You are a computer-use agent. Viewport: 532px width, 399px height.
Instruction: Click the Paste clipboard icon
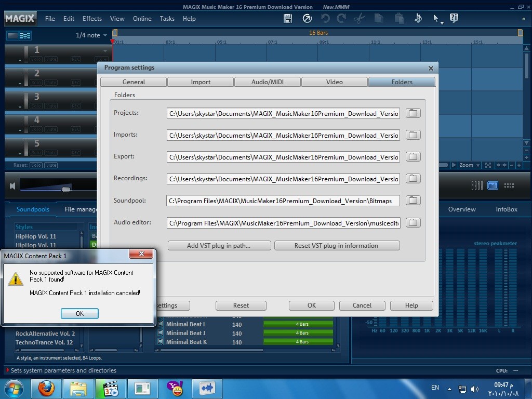click(399, 18)
